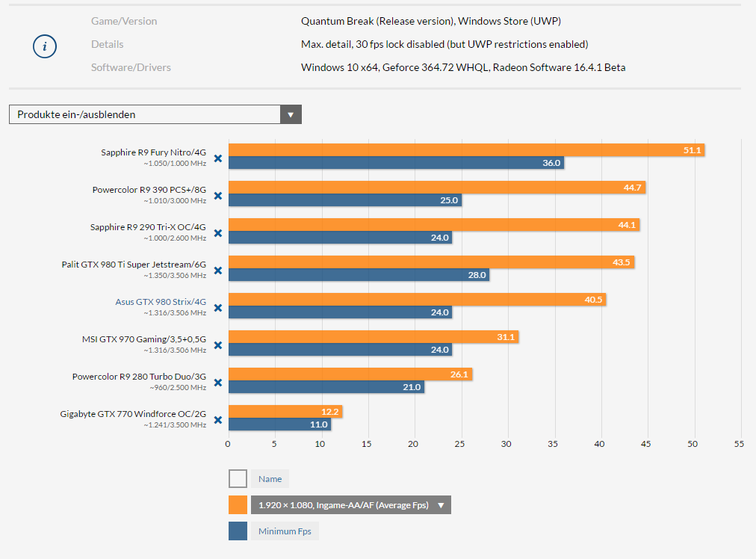This screenshot has width=756, height=559.
Task: Click the info circle icon
Action: pos(45,46)
